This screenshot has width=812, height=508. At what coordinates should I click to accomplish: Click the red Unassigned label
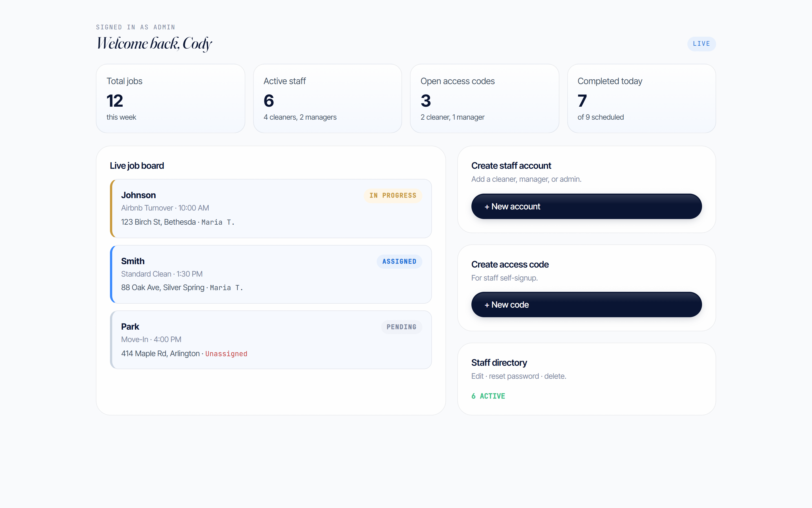click(226, 354)
